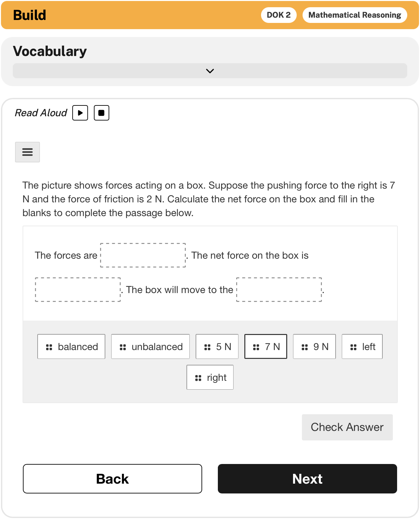Click the Check Answer button

(x=347, y=427)
